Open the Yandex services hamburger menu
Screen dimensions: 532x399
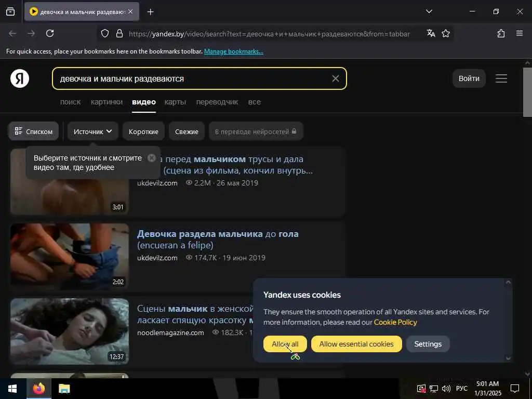pos(501,78)
